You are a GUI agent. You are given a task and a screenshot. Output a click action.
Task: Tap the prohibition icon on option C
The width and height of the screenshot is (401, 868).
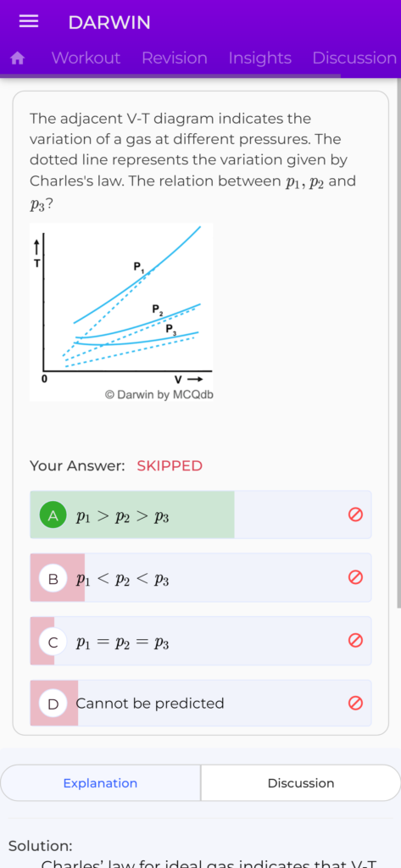click(355, 641)
